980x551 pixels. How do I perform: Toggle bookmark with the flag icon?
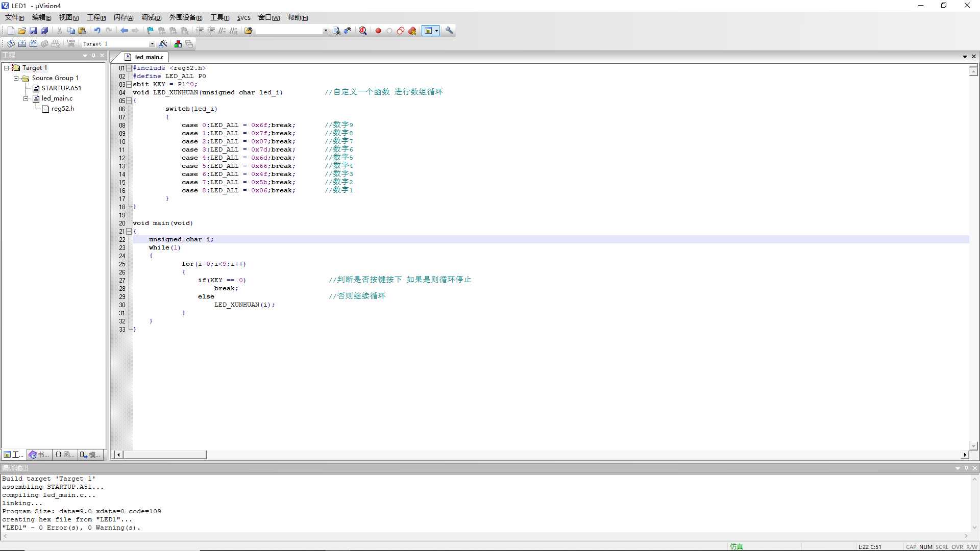[150, 31]
